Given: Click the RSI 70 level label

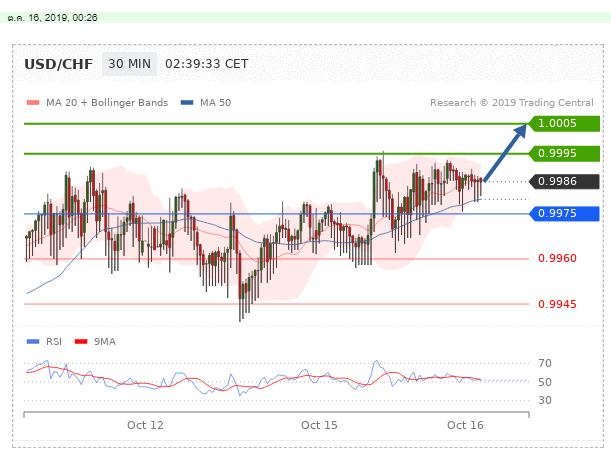Looking at the screenshot, I should pyautogui.click(x=545, y=363).
